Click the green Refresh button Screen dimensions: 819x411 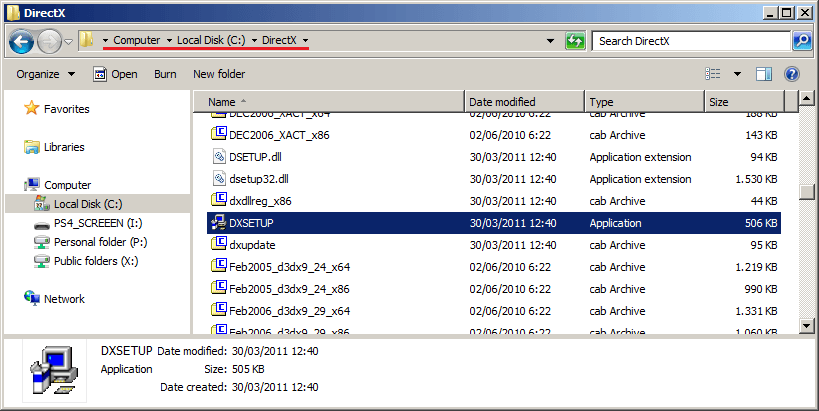click(x=575, y=41)
